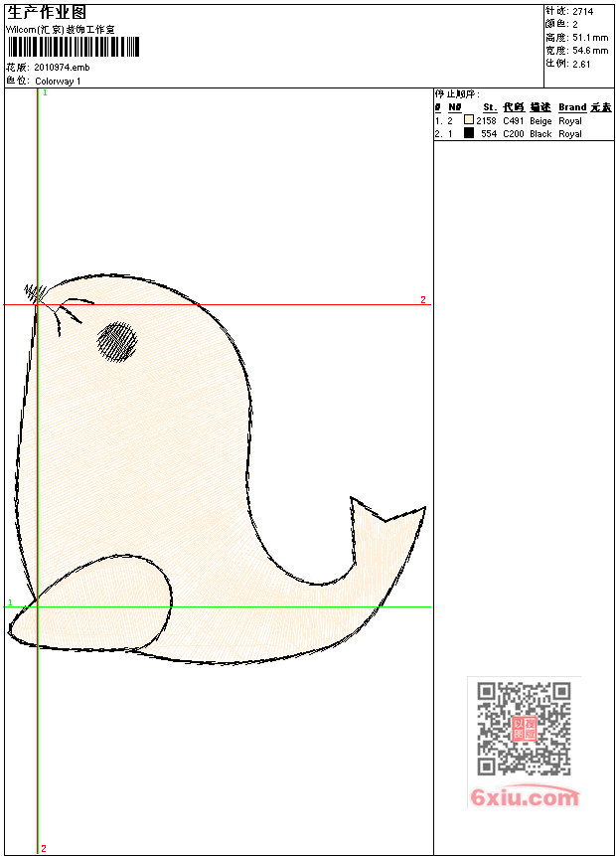Click the Black color swatch
Viewport: 616px width, 856px height.
click(469, 133)
